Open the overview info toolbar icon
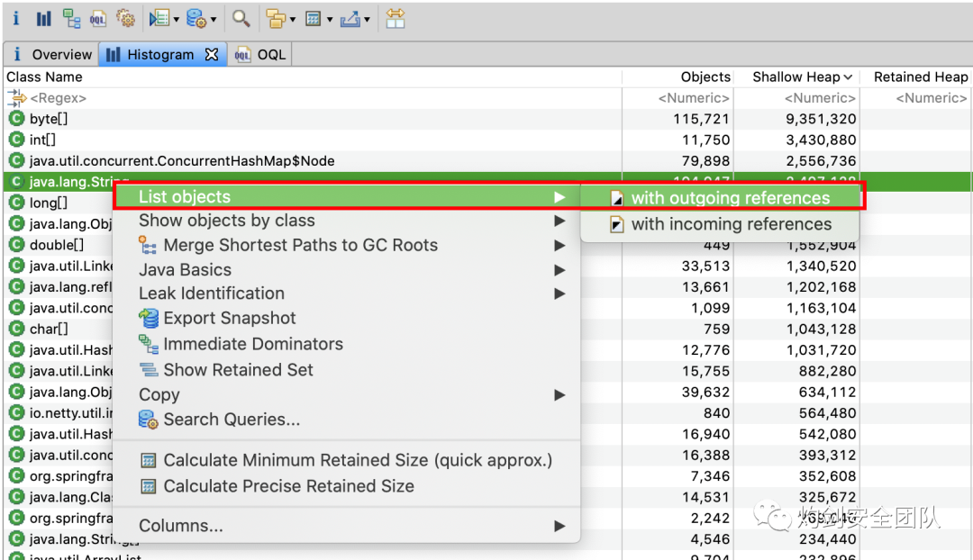973x560 pixels. click(16, 19)
